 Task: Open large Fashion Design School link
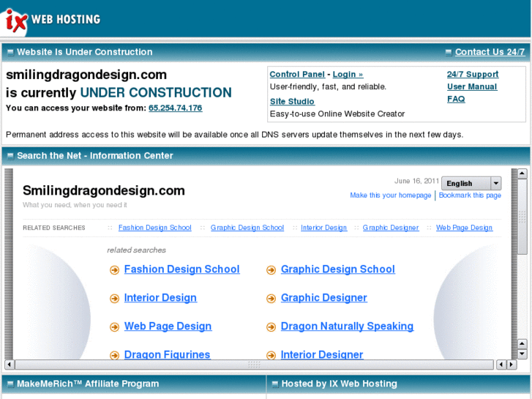[182, 269]
